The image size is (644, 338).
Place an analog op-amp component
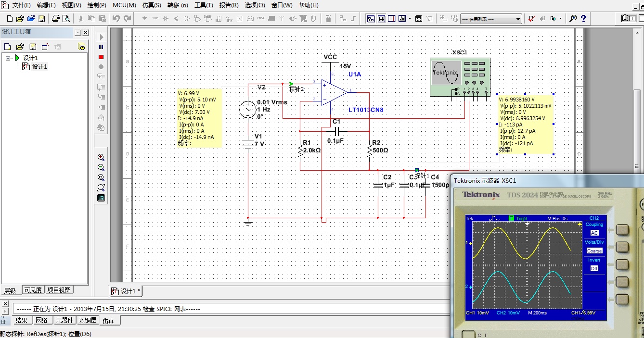187,19
